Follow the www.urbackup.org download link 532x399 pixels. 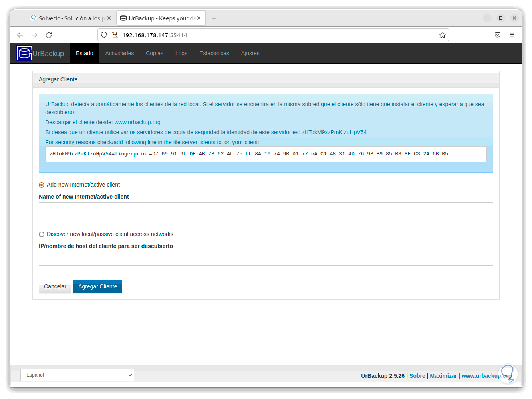coord(137,122)
